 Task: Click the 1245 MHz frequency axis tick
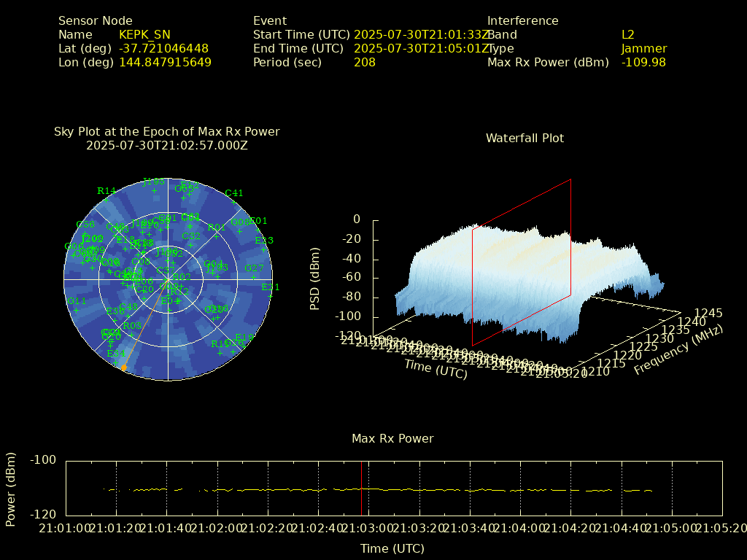tap(708, 313)
